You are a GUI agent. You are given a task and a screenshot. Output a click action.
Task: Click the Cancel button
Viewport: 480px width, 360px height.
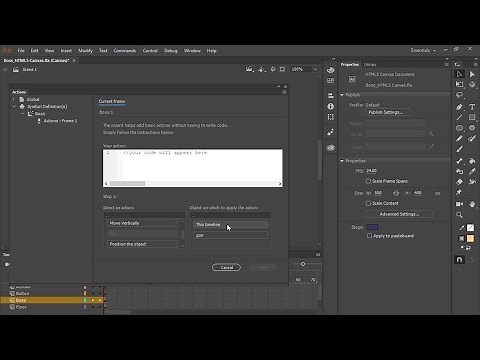[x=226, y=267]
